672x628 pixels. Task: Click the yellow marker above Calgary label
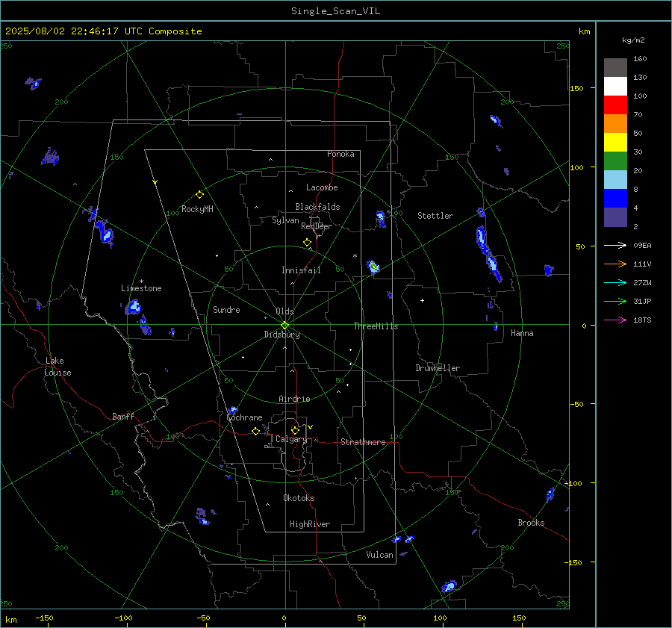coord(295,430)
